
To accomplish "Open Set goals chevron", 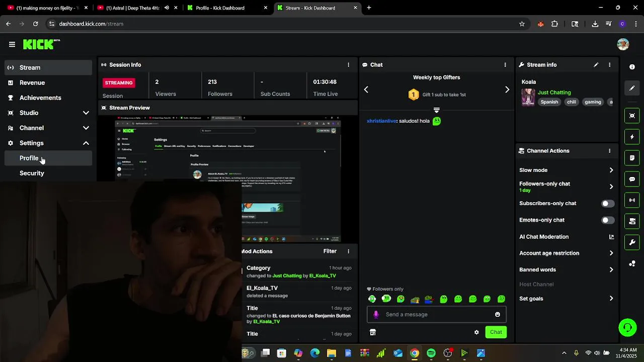I will pos(611,299).
